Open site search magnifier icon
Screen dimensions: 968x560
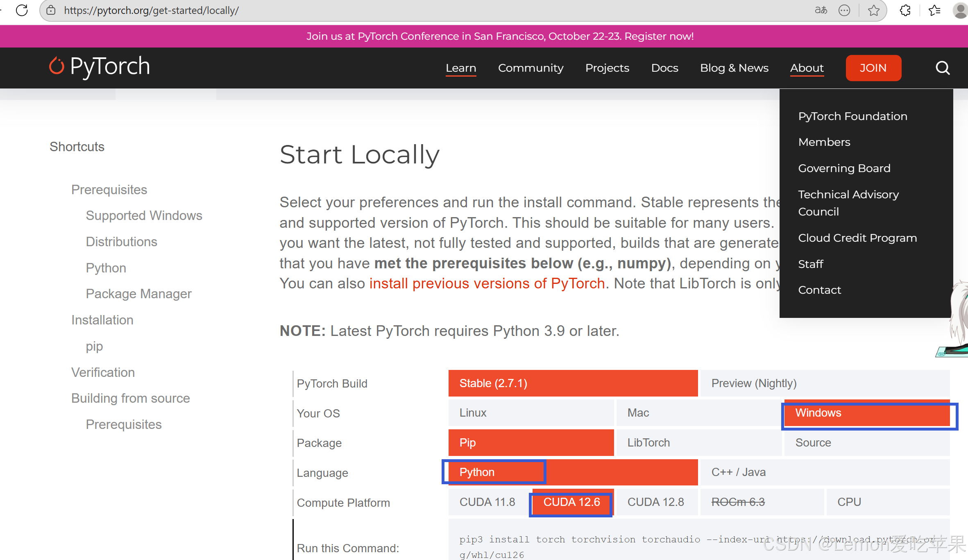coord(943,68)
